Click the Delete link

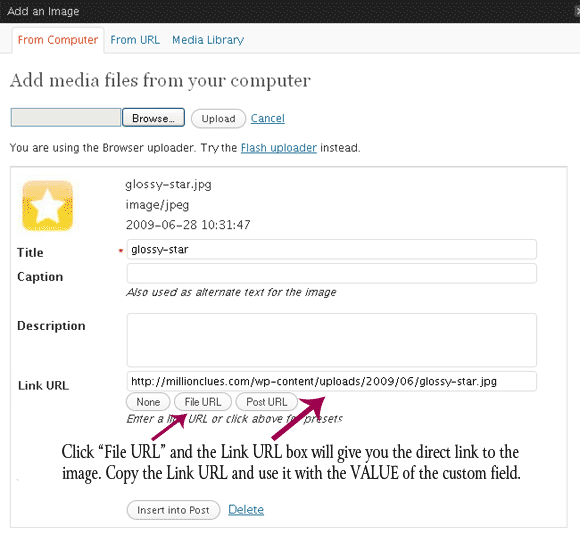(246, 510)
